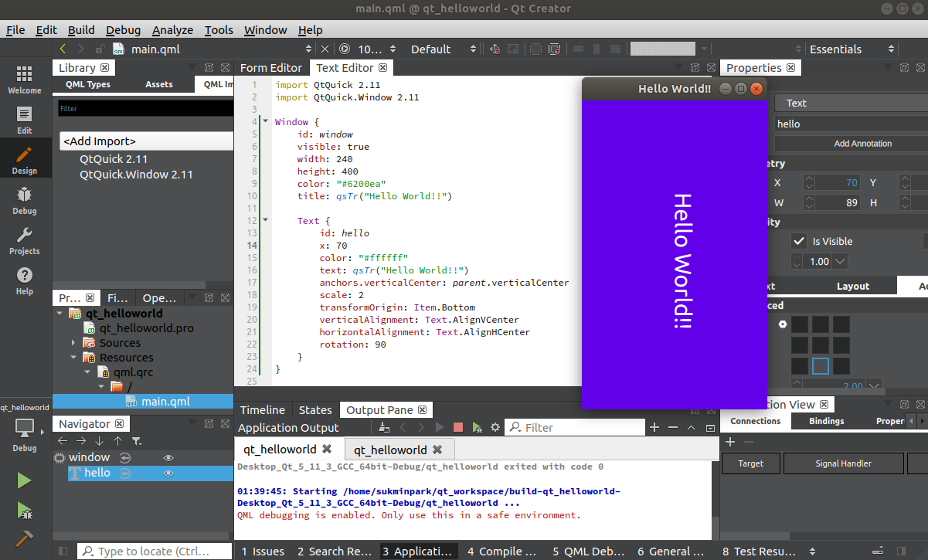Select the qt_helloworld.pro file
Screen dimensions: 928x560
[147, 328]
